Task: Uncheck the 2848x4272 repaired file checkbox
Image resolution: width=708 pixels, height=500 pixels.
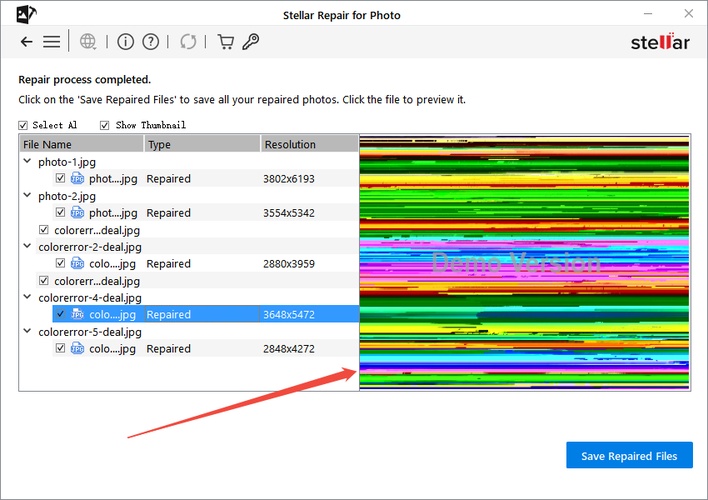Action: [x=61, y=348]
